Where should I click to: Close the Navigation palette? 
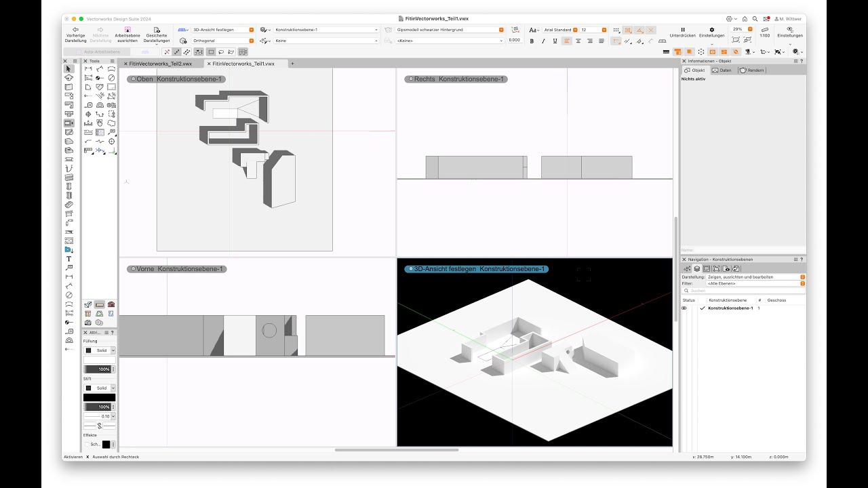coord(684,260)
